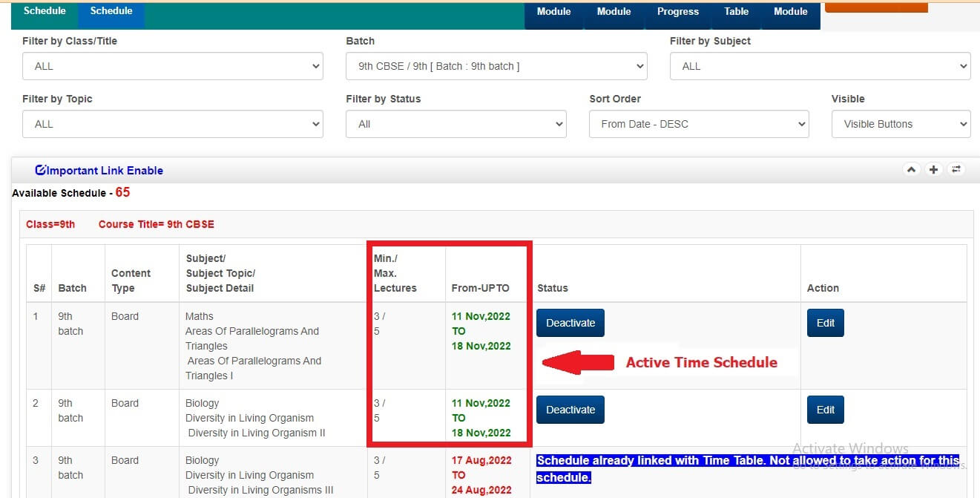Edit the Maths Areas Of Parallelograms schedule
The height and width of the screenshot is (498, 980).
(825, 323)
